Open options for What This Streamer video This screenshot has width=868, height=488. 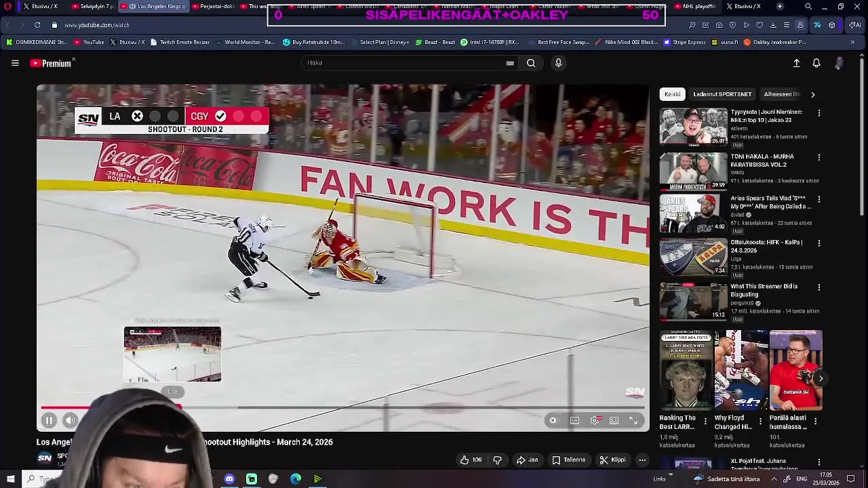pyautogui.click(x=819, y=287)
